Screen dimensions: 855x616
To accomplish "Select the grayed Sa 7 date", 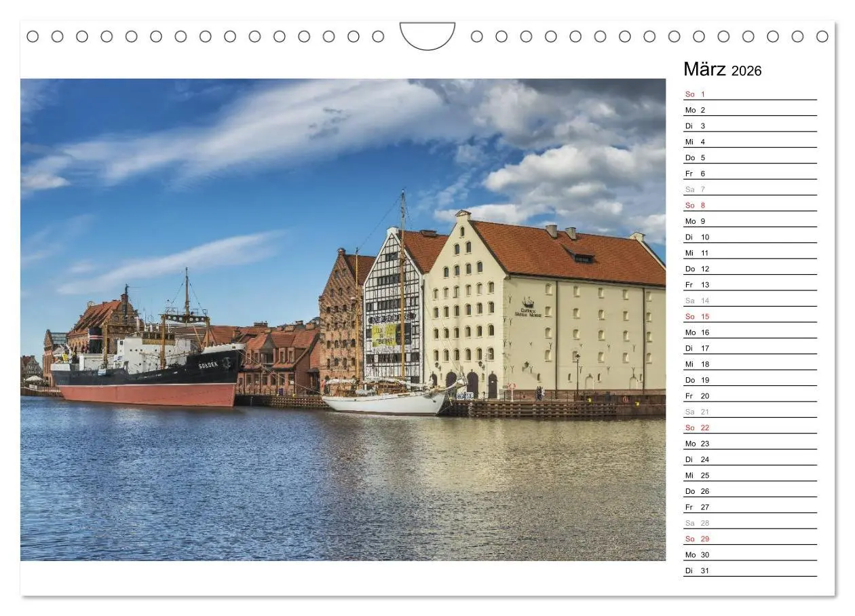I will 695,189.
